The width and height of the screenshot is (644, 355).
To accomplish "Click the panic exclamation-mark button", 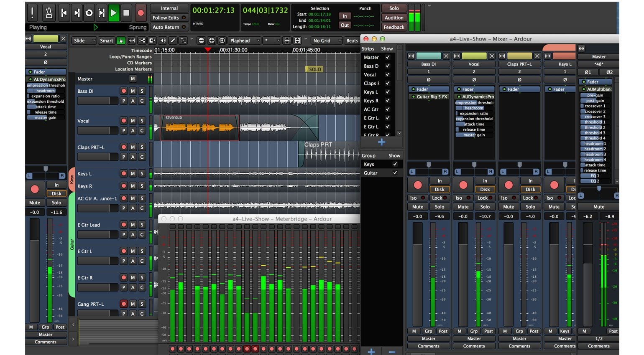I will click(32, 13).
